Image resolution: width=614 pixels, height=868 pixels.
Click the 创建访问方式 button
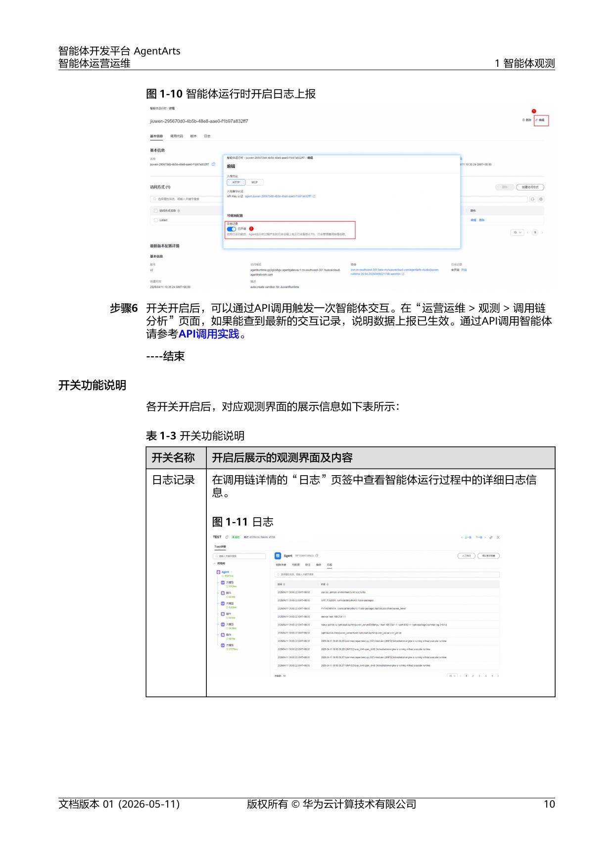(x=530, y=187)
